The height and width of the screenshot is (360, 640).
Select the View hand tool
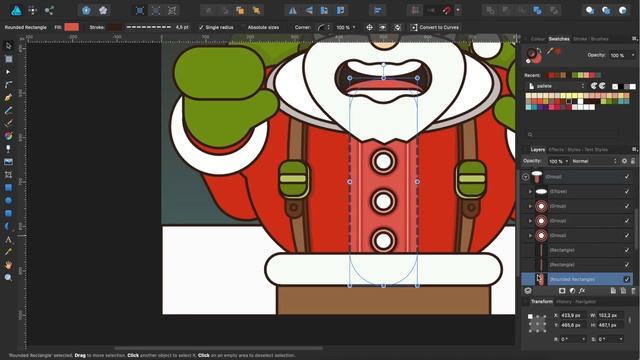(8, 265)
